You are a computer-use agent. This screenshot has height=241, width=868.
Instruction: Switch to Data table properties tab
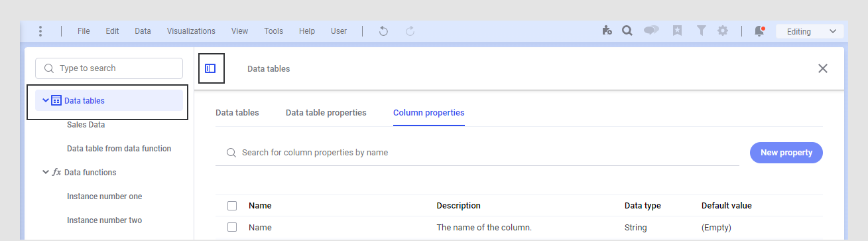326,113
